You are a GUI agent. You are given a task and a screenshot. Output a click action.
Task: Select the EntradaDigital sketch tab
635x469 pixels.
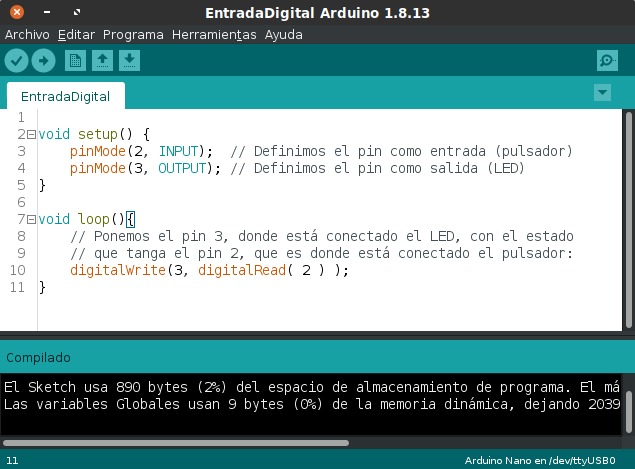[65, 97]
